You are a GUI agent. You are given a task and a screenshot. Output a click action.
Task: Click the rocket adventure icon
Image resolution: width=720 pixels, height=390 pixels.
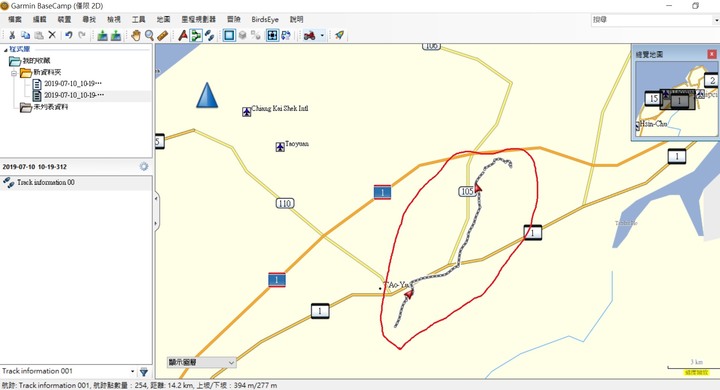click(339, 35)
